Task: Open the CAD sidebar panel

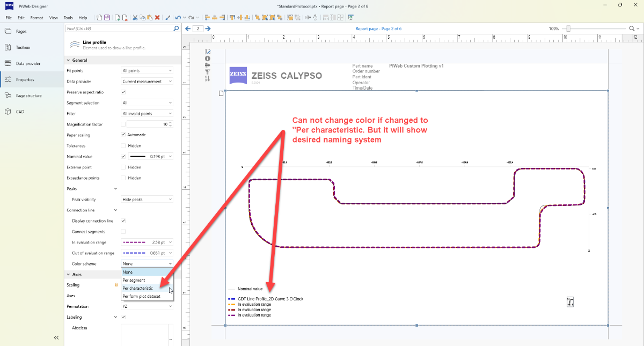Action: tap(20, 112)
